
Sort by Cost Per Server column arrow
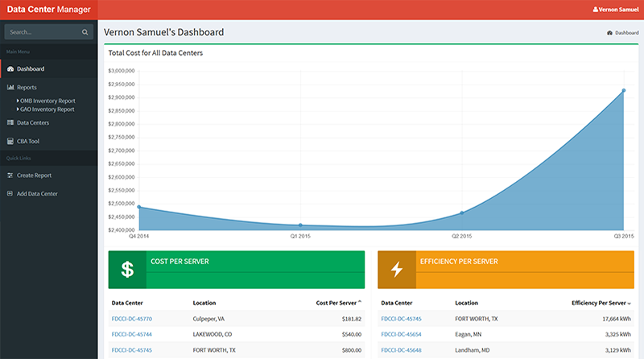pos(360,302)
